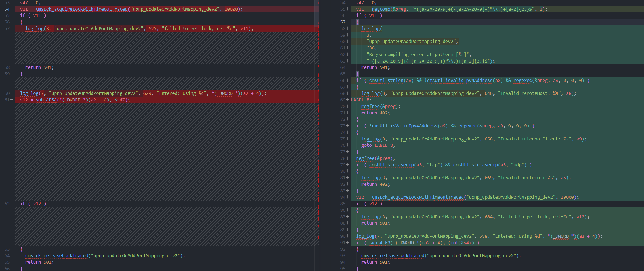Click &v47 argument on left pane line 61
Image resolution: width=644 pixels, height=271 pixels.
click(119, 100)
